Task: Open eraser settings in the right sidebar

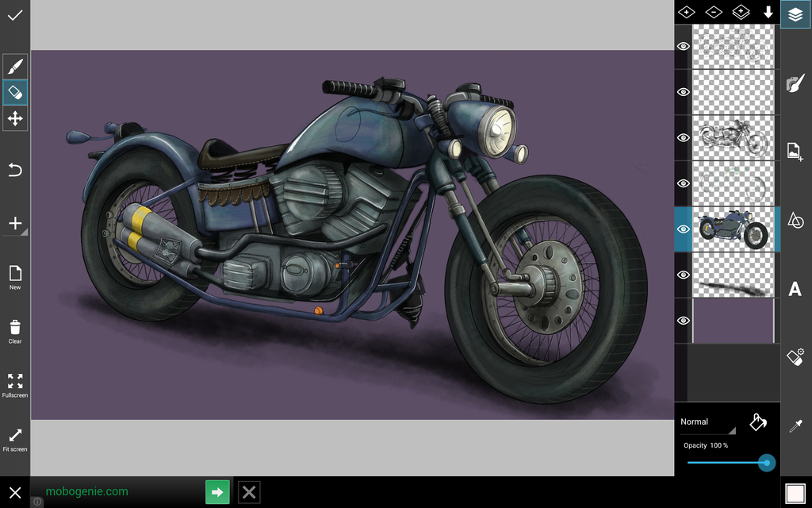Action: (795, 357)
